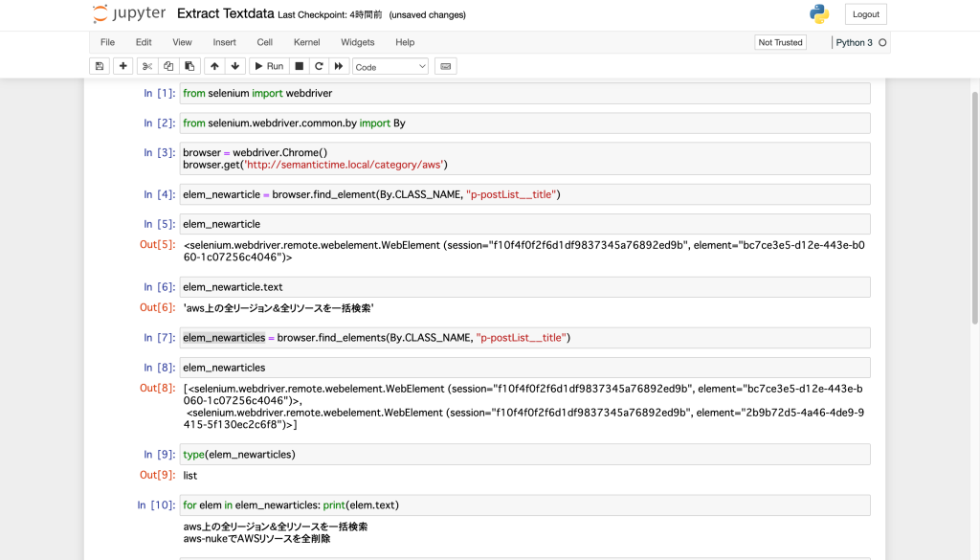Open the command palette keyboard icon
980x560 pixels.
(x=445, y=66)
